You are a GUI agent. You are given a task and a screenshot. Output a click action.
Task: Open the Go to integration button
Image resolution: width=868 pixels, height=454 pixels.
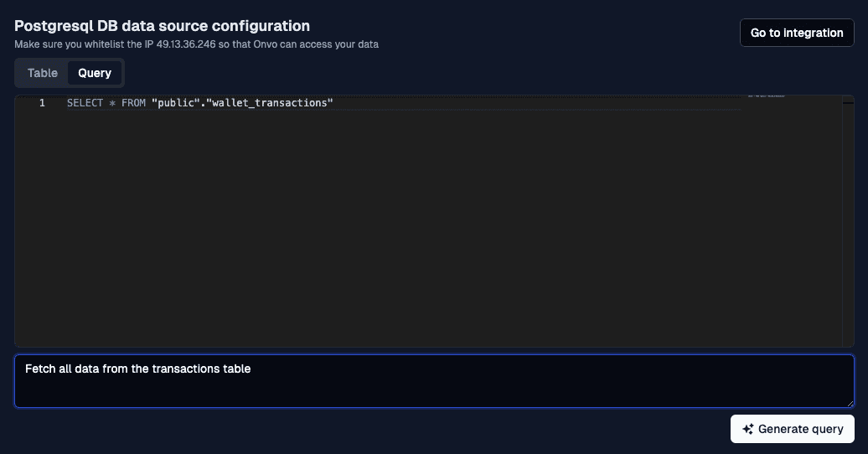pyautogui.click(x=797, y=33)
